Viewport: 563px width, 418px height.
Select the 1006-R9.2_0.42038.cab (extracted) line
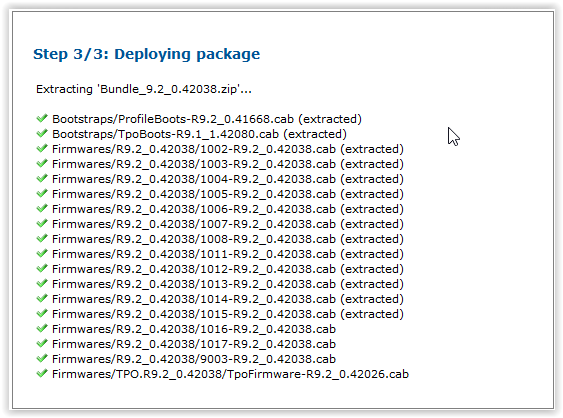click(x=228, y=209)
